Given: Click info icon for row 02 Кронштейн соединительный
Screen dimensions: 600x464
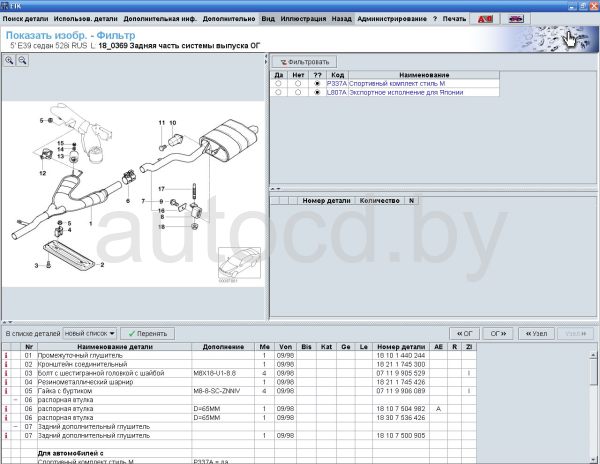Looking at the screenshot, I should click(x=6, y=364).
